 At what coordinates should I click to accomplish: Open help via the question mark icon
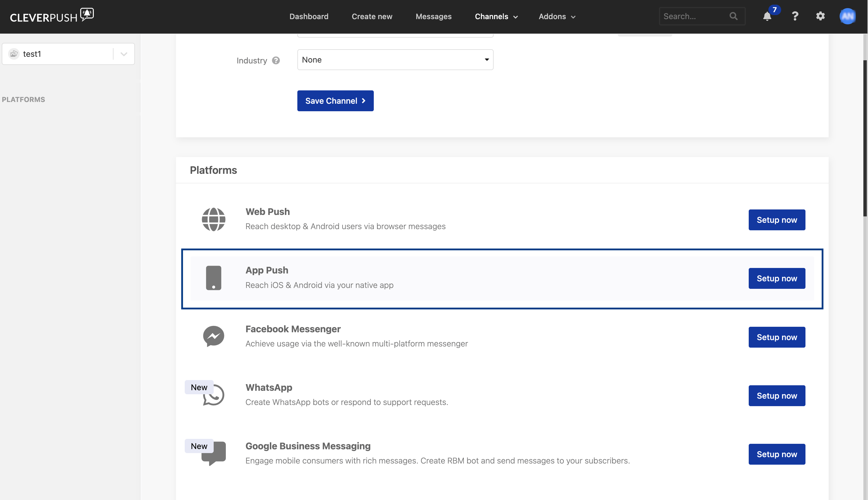pyautogui.click(x=795, y=16)
